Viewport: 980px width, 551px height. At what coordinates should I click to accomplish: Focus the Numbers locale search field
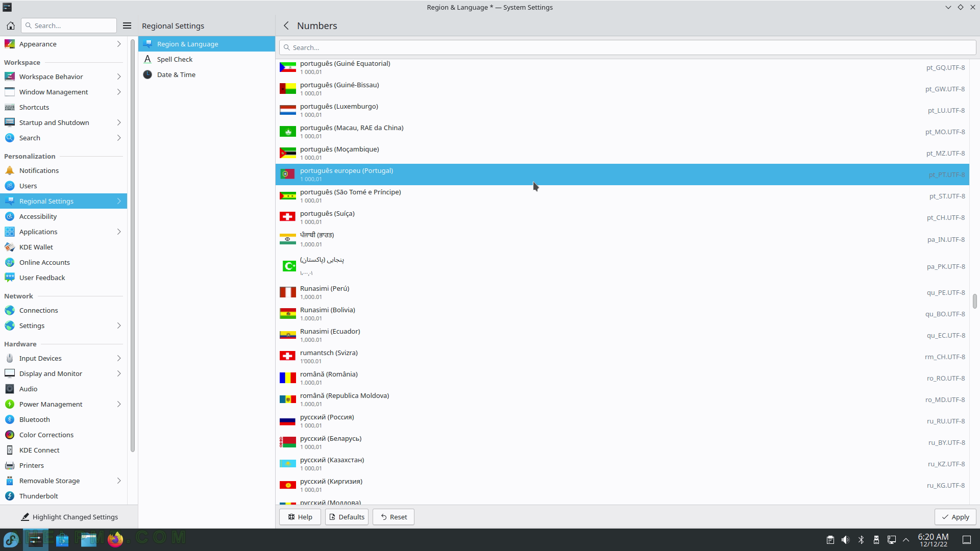pos(627,47)
